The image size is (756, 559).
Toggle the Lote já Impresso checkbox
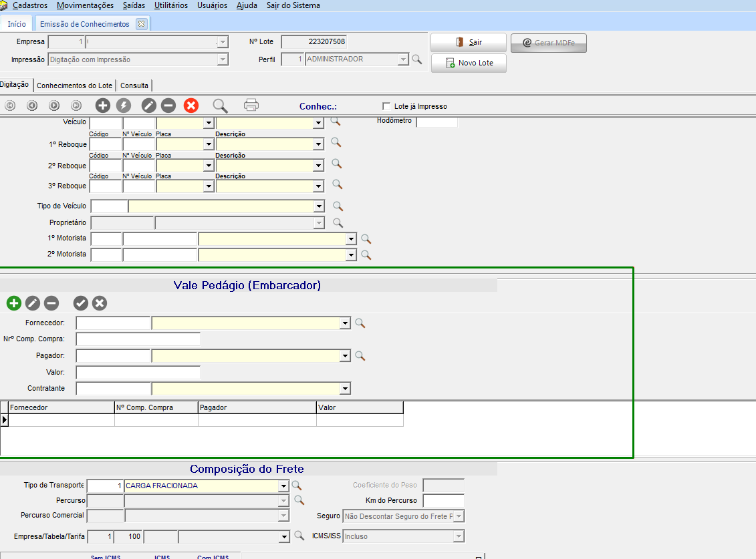coord(386,106)
